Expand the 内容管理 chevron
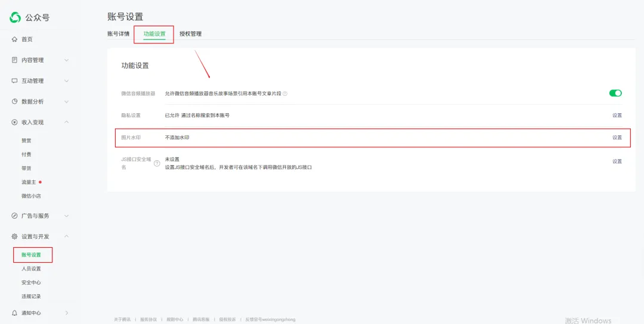This screenshot has width=644, height=324. (x=66, y=60)
